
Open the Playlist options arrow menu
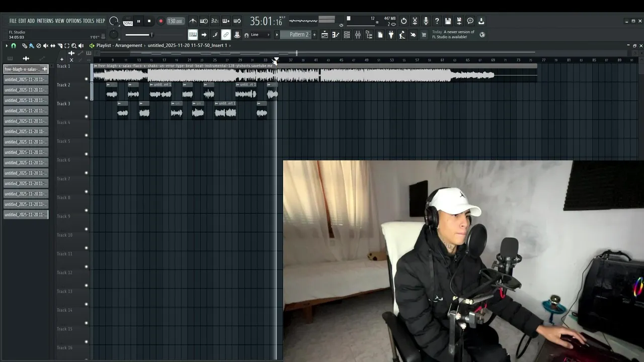click(7, 46)
